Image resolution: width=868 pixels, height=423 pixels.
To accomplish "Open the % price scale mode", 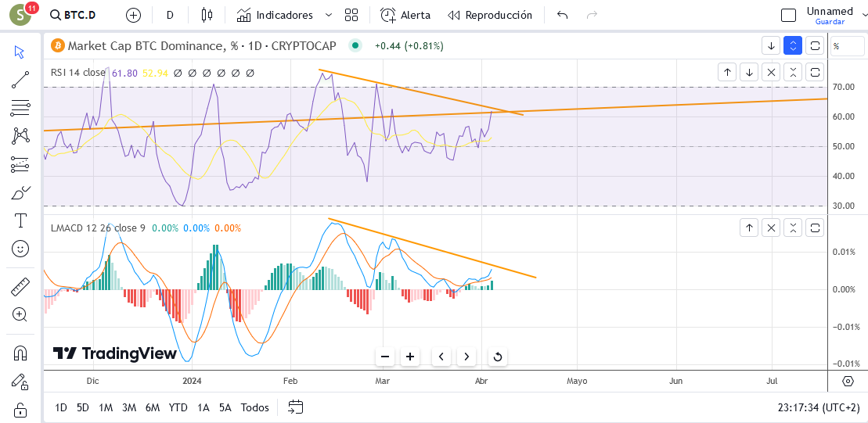I will (x=847, y=46).
